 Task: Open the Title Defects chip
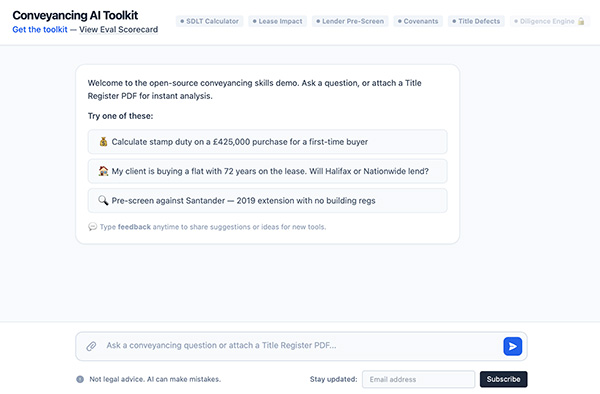click(476, 21)
